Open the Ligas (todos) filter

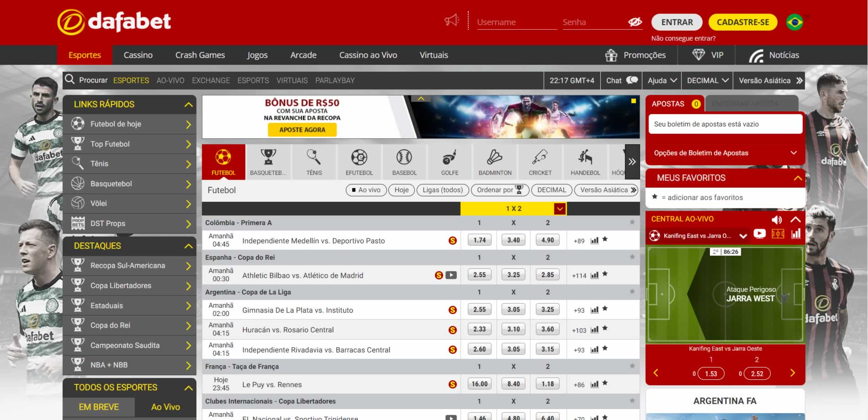coord(443,190)
